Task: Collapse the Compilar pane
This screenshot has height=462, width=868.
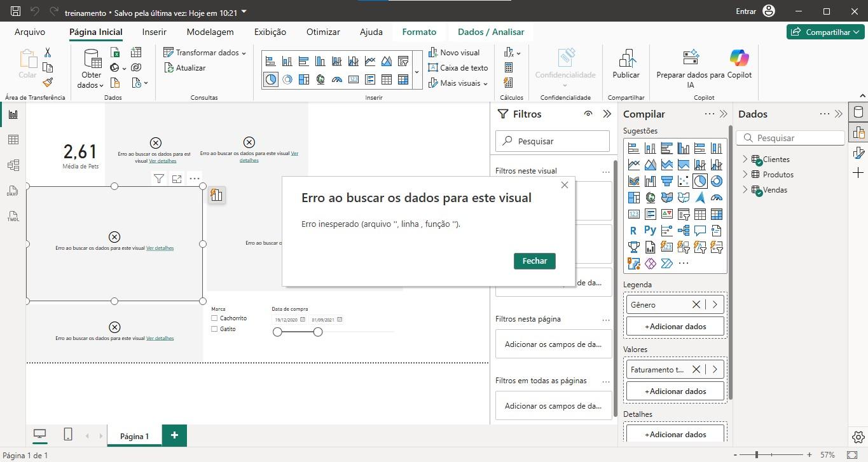Action: pyautogui.click(x=723, y=114)
